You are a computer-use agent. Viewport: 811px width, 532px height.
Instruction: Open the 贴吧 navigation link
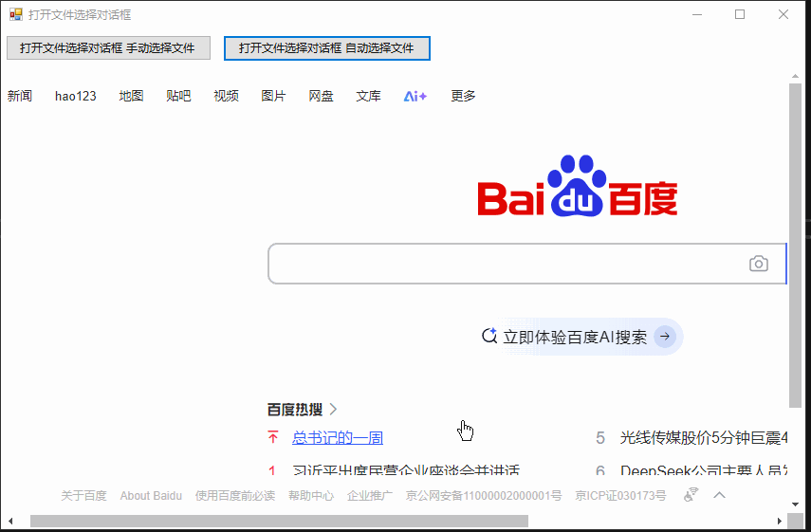178,96
